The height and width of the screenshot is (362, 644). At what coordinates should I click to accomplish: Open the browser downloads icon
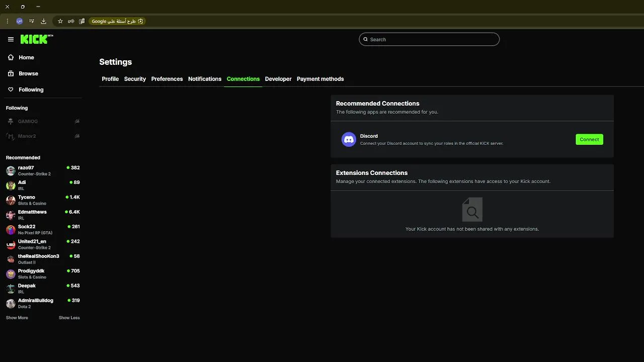(x=43, y=21)
